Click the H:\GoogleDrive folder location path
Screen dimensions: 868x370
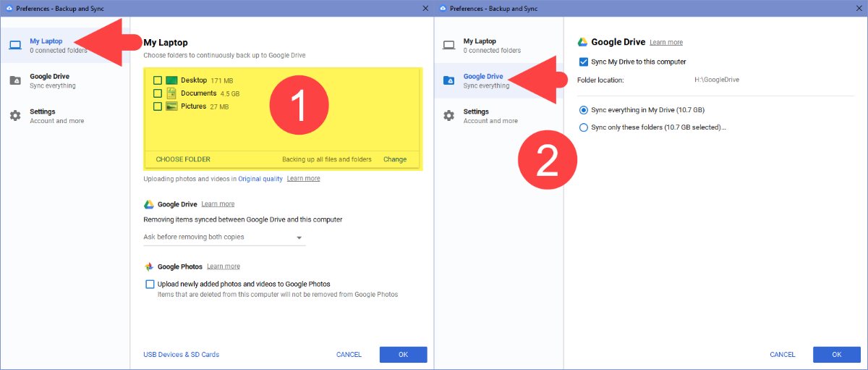(716, 80)
